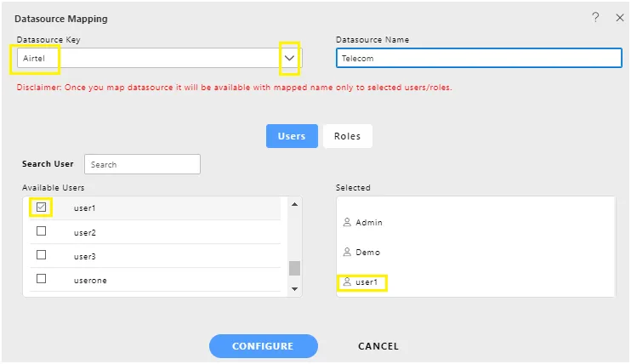
Task: Enable the userone checkbox
Action: (41, 279)
